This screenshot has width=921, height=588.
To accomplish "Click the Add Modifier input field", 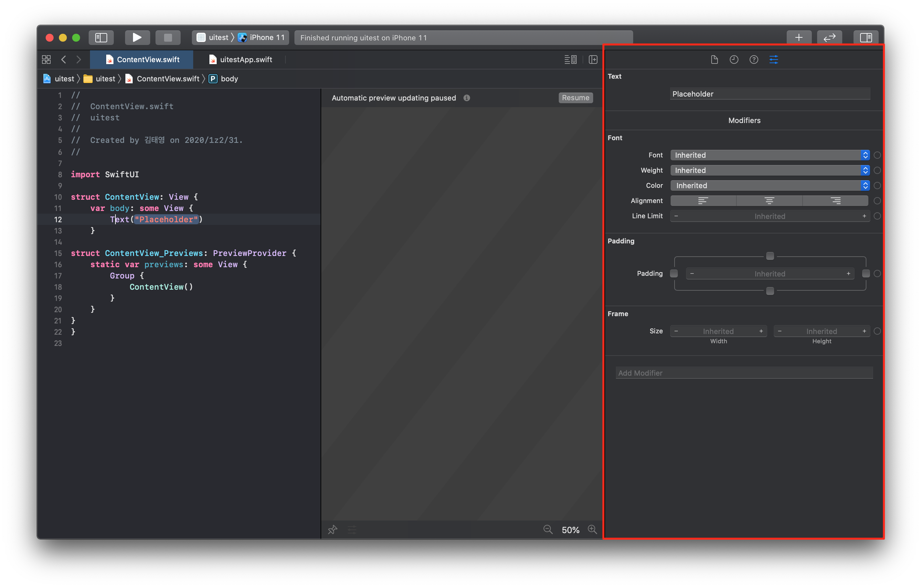I will coord(744,373).
